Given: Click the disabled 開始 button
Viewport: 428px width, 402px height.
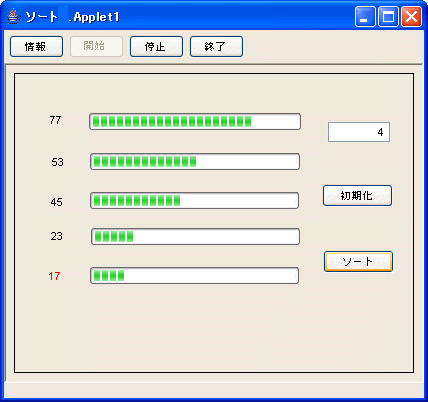Looking at the screenshot, I should point(97,46).
